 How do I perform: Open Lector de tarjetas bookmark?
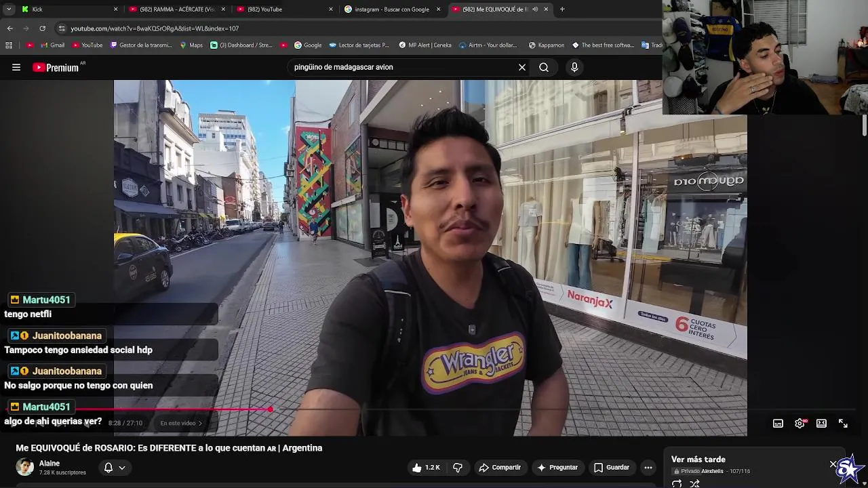[359, 45]
